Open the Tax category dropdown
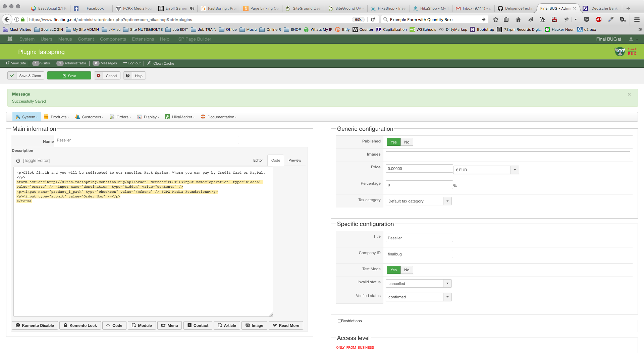 coord(419,201)
